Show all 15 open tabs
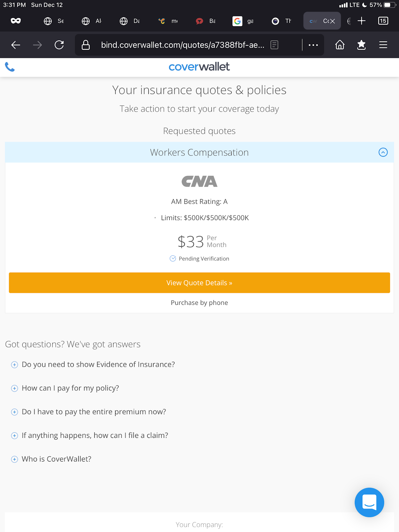The height and width of the screenshot is (532, 399). point(383,21)
